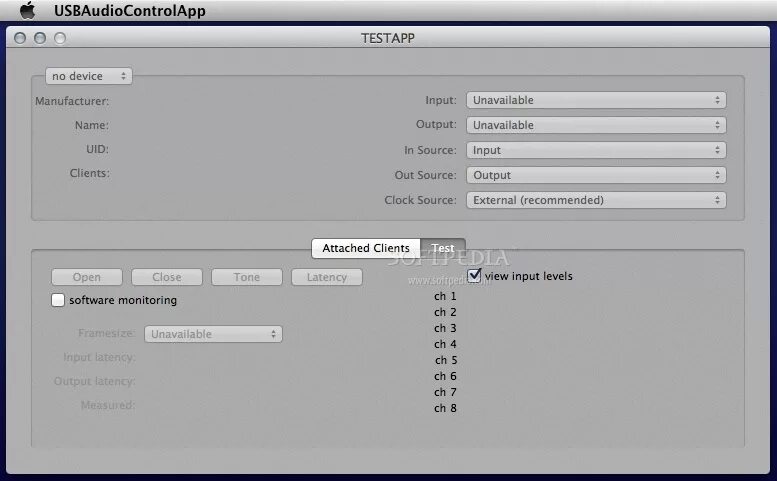Zoom the TESTAPP window
This screenshot has height=481, width=777.
[60, 38]
